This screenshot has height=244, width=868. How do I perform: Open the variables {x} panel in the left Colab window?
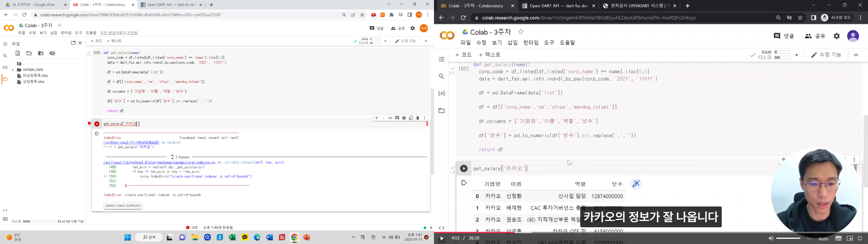point(5,67)
